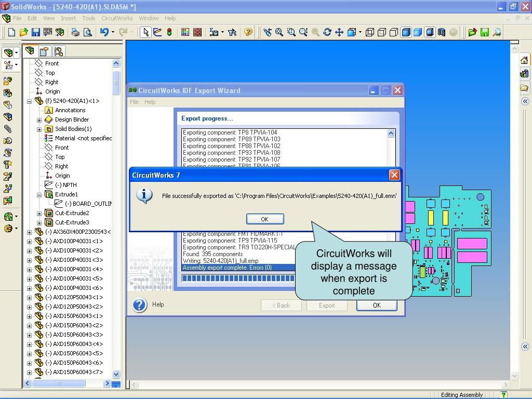The width and height of the screenshot is (532, 399).
Task: Switch to the ConfigurationManager tab
Action: tap(58, 51)
